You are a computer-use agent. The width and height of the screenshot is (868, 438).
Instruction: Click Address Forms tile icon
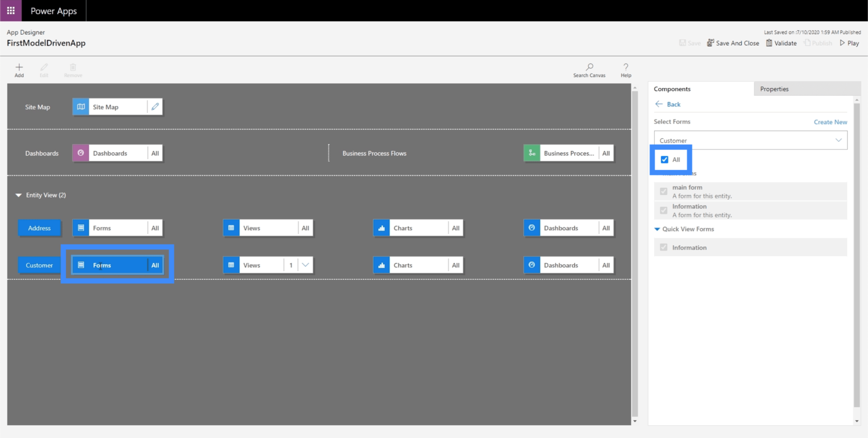pyautogui.click(x=81, y=228)
